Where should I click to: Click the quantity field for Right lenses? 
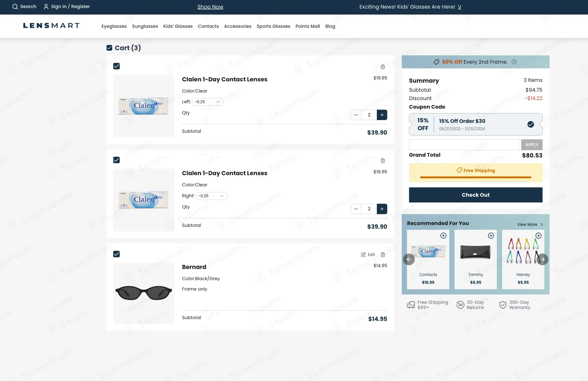(369, 209)
